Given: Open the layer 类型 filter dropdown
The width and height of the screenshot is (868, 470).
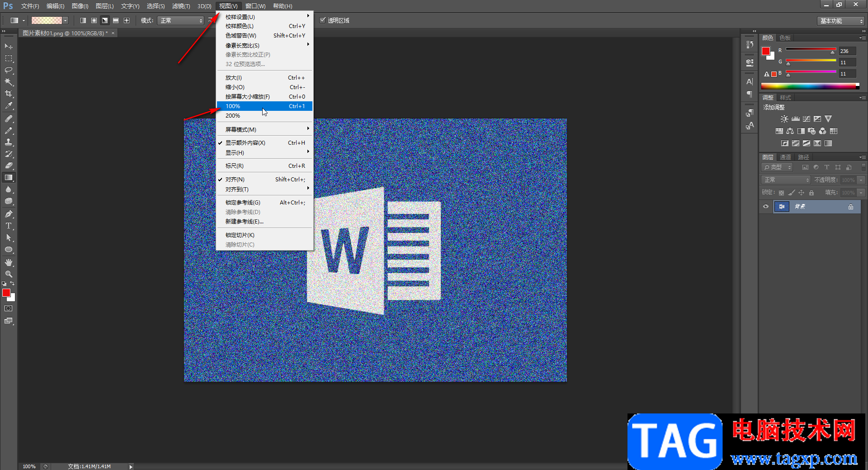Looking at the screenshot, I should 777,167.
